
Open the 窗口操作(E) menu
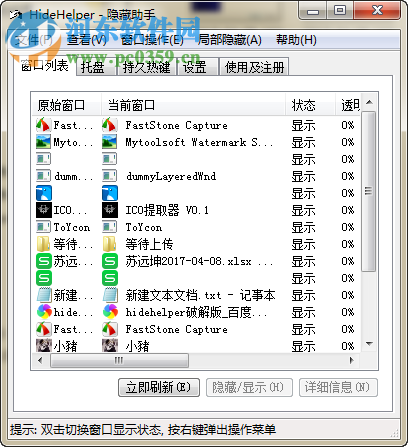(x=152, y=40)
